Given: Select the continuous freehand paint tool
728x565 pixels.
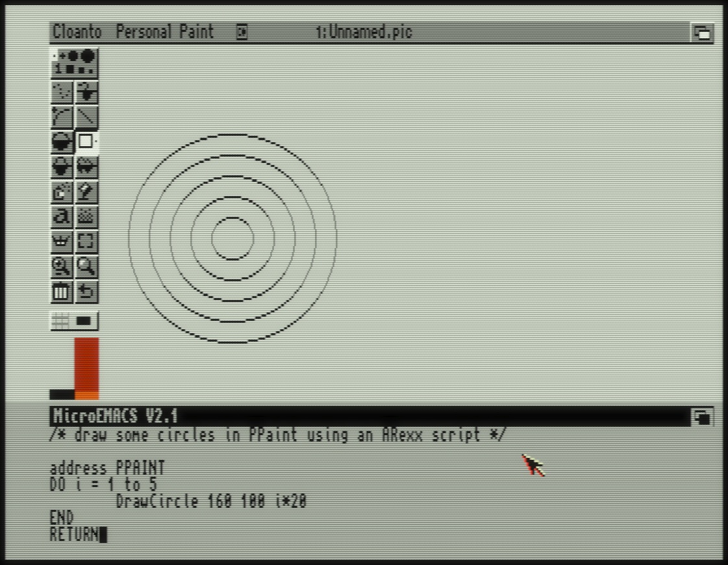Looking at the screenshot, I should coord(86,92).
